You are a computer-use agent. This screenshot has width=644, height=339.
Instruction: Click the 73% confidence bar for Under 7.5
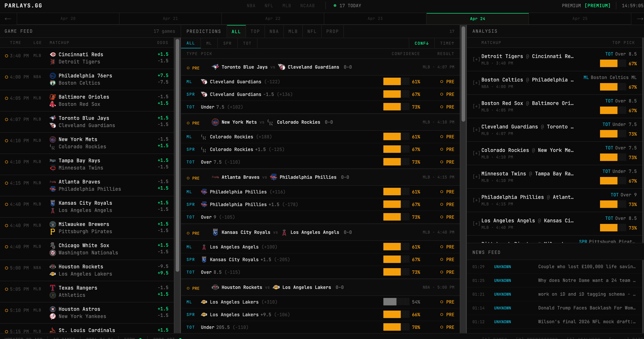tap(396, 107)
